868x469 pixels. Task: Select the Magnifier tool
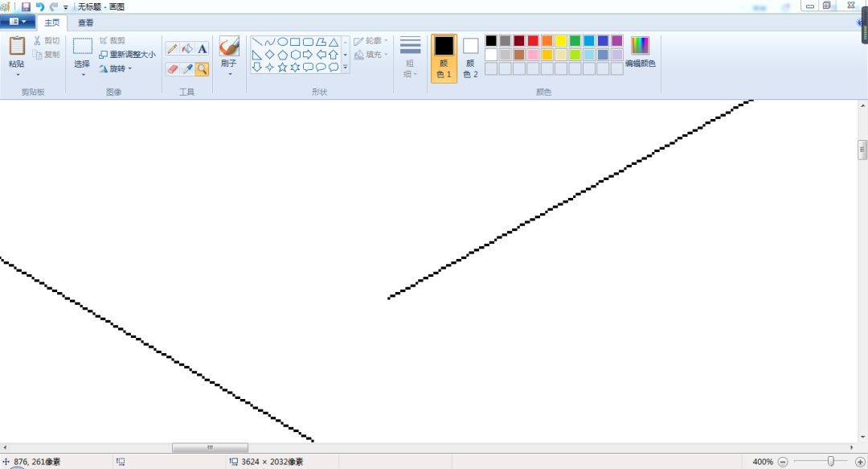(202, 69)
